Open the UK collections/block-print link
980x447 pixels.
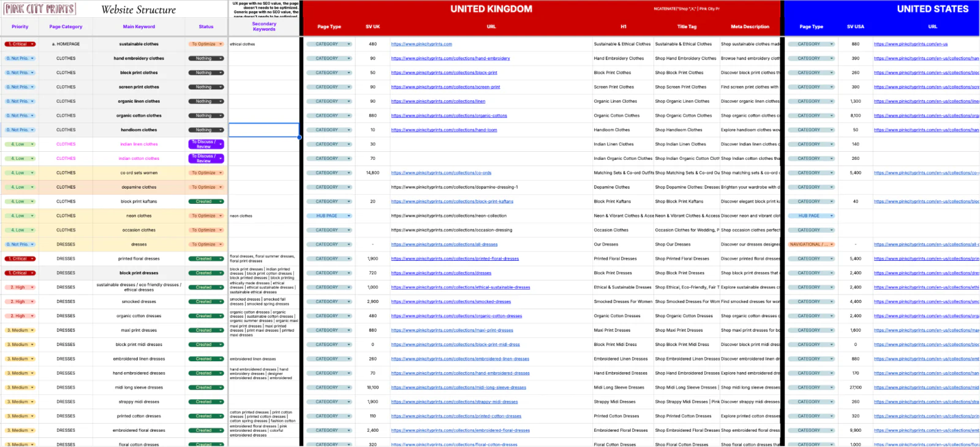tap(444, 73)
